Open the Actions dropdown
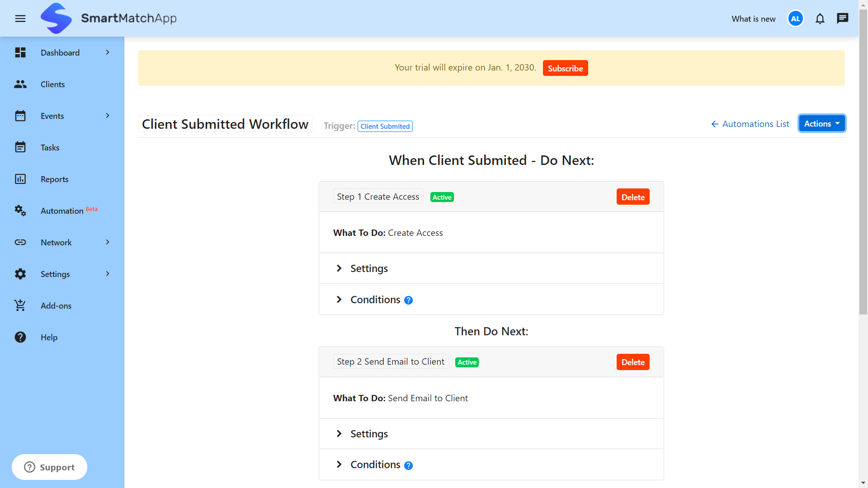Viewport: 868px width, 488px height. [x=821, y=123]
